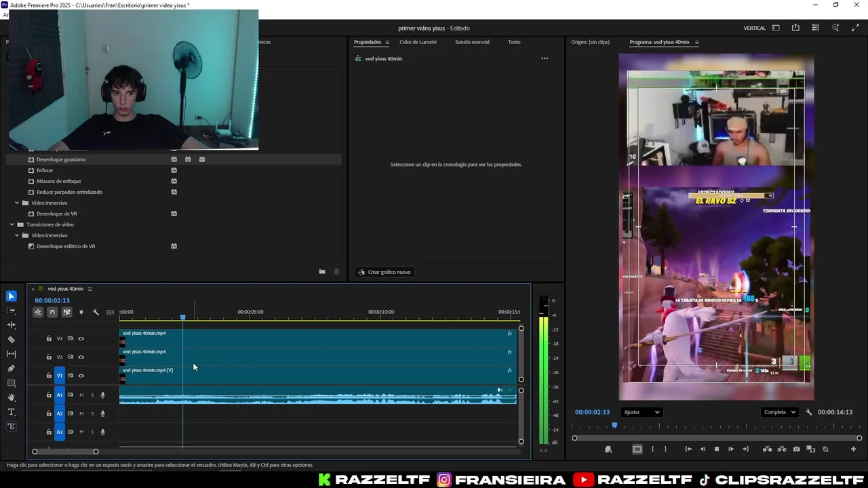Mark out point with the right brace
This screenshot has height=488, width=868.
point(665,449)
